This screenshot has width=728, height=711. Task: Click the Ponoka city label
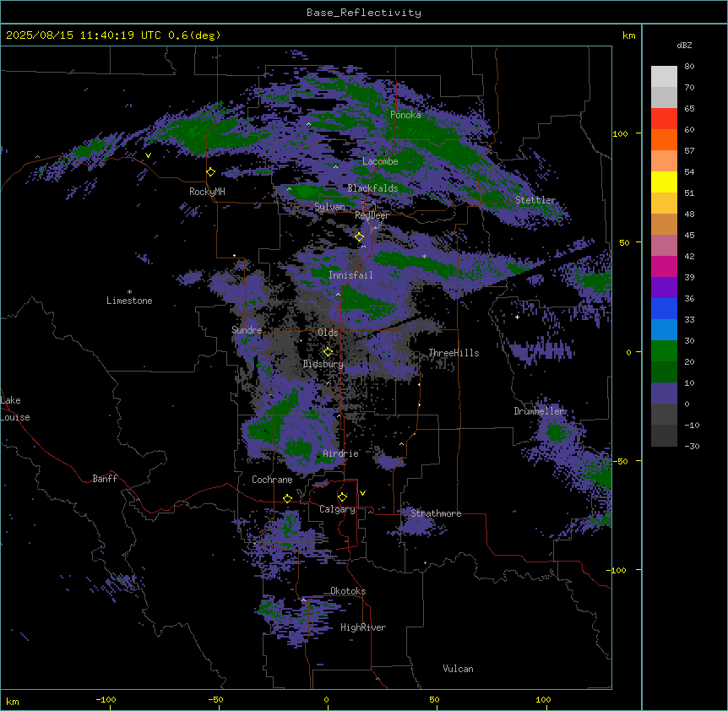405,115
